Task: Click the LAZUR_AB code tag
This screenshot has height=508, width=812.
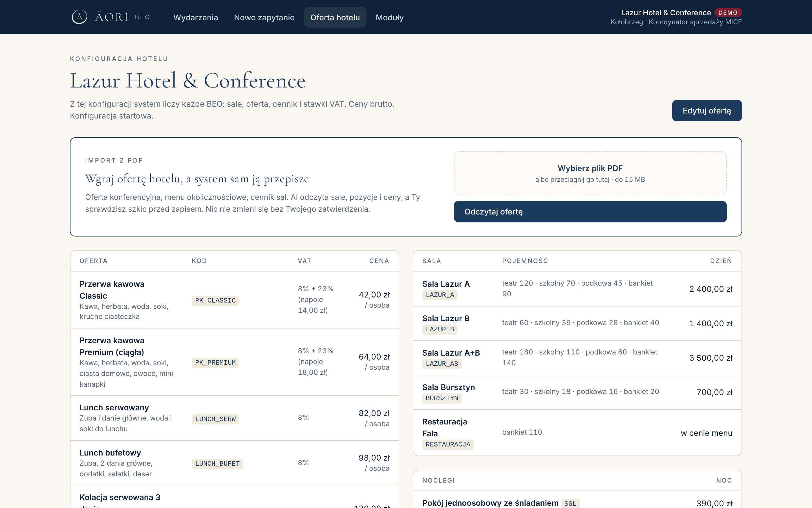Action: tap(442, 364)
